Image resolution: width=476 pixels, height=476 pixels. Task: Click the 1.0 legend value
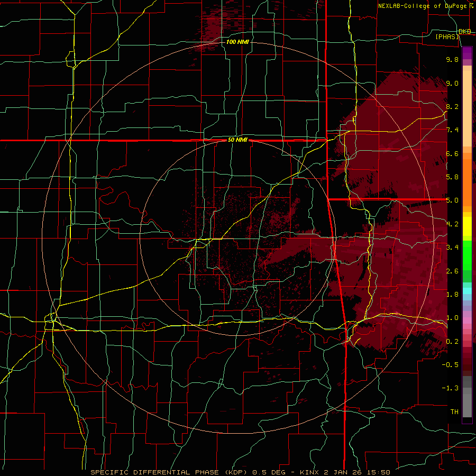[452, 318]
